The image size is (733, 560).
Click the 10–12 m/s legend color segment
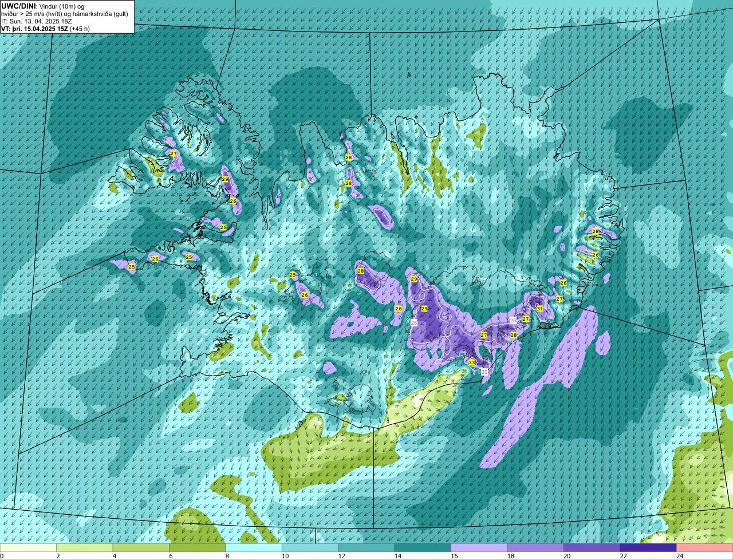[x=310, y=547]
